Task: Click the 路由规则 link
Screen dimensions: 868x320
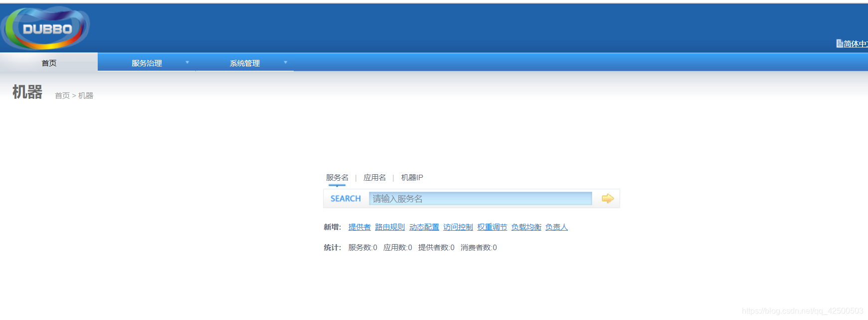Action: click(x=390, y=227)
